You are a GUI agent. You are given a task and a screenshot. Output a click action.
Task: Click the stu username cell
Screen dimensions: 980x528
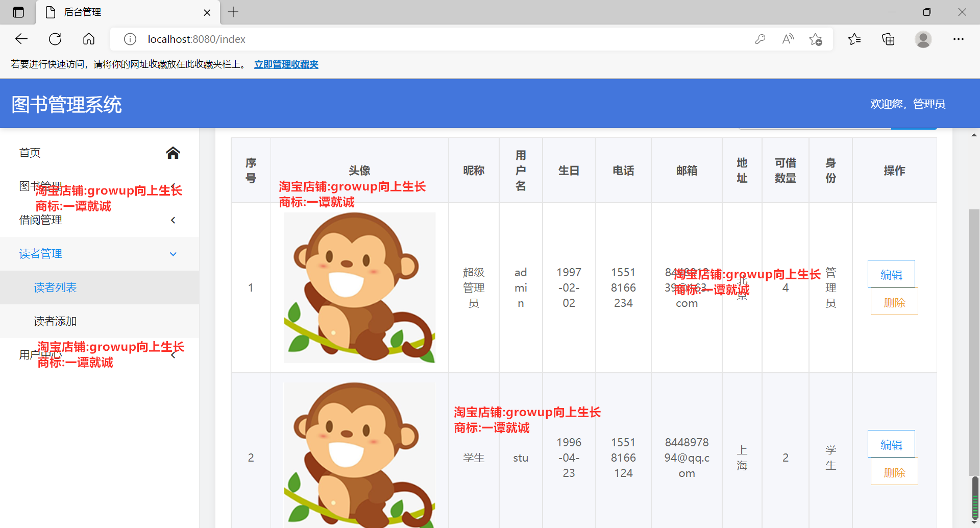click(x=521, y=458)
